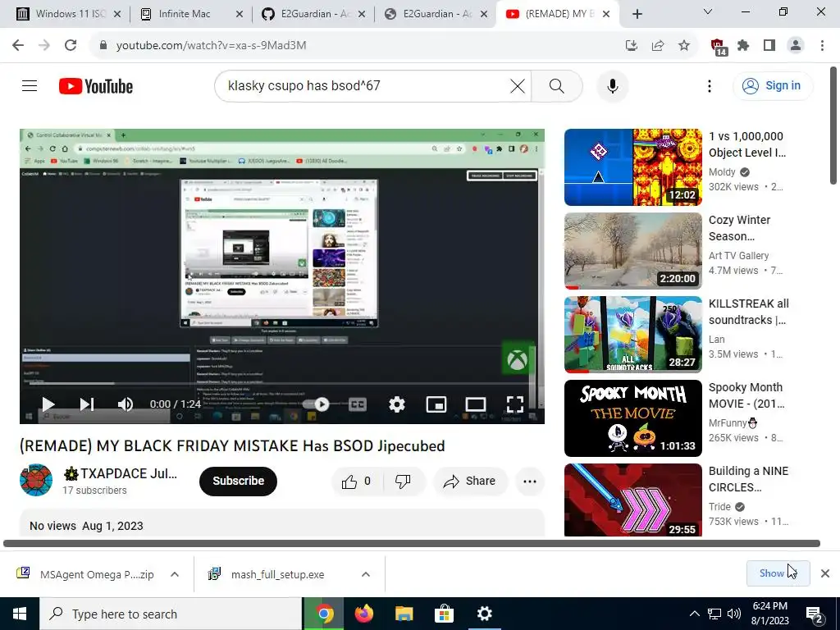Screen dimensions: 840x630
Task: Close the Infinite Mac tab
Action: click(240, 14)
